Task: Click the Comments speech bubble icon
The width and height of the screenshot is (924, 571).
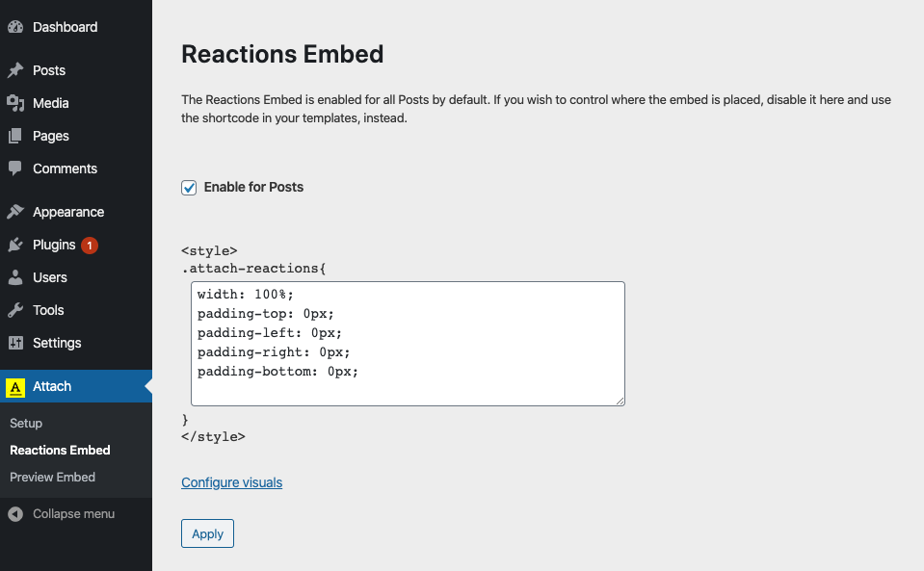Action: point(15,169)
